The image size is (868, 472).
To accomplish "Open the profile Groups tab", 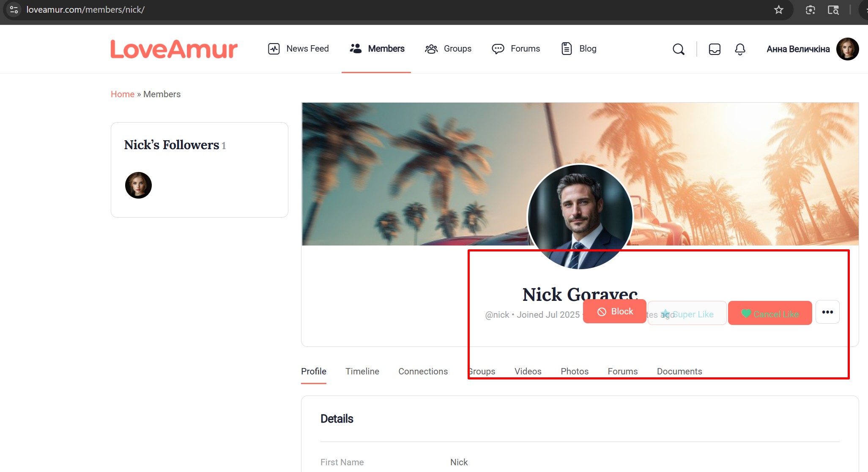I will [481, 371].
